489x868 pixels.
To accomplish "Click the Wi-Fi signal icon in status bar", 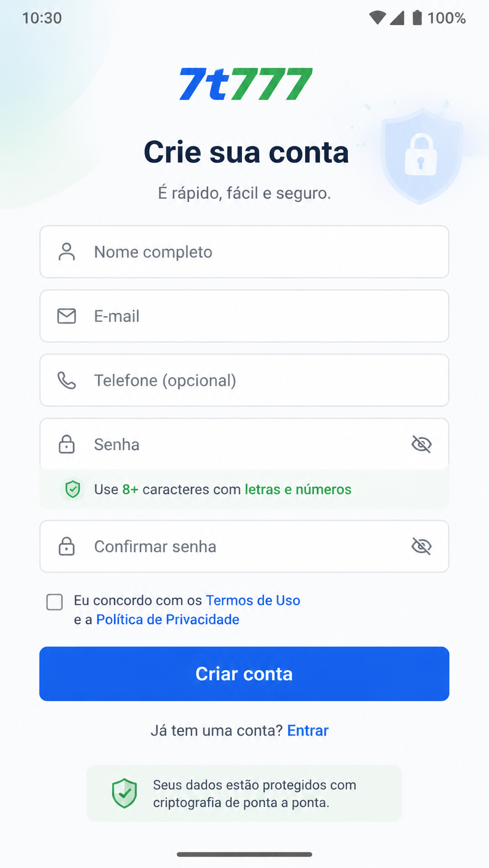I will click(377, 18).
